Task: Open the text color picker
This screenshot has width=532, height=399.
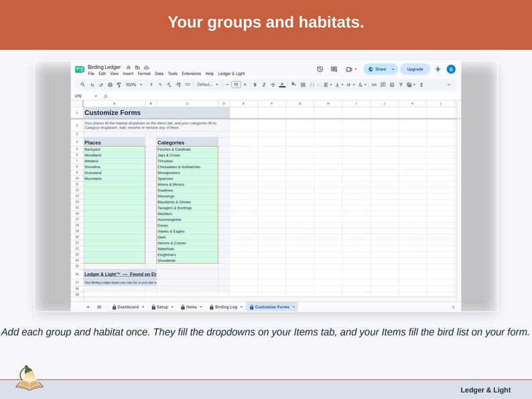Action: (x=282, y=85)
